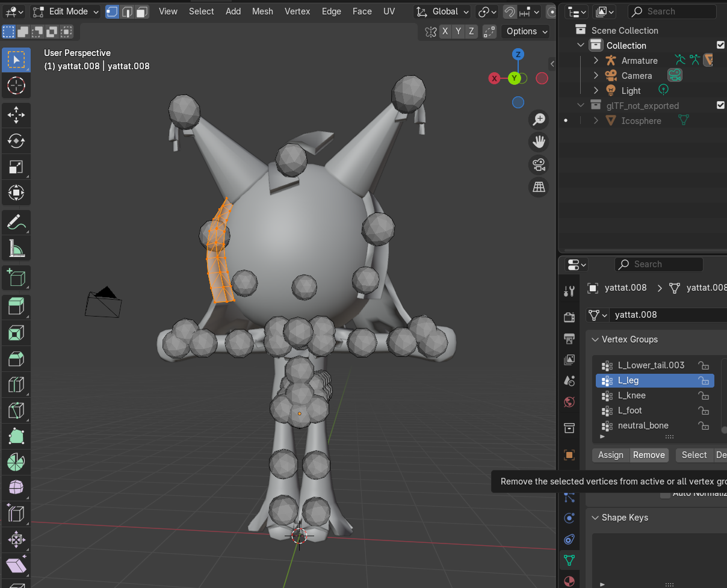The height and width of the screenshot is (588, 727).
Task: Select the Inset Faces tool
Action: (16, 333)
